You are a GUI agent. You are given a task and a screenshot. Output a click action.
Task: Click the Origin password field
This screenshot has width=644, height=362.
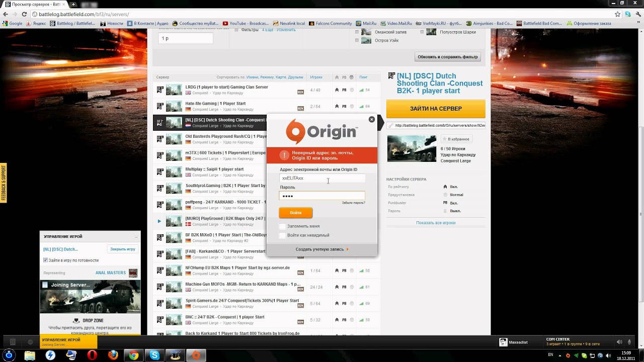(322, 196)
